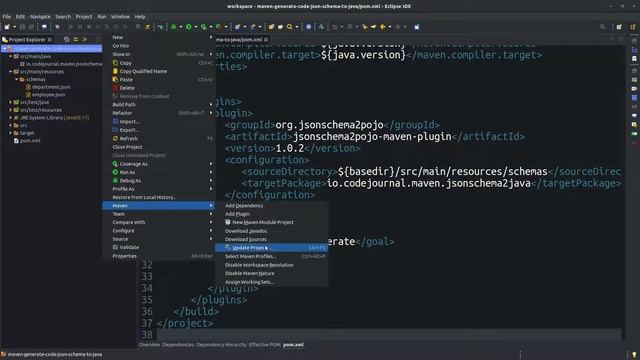Select the pom.xml editor file tab

pyautogui.click(x=242, y=40)
